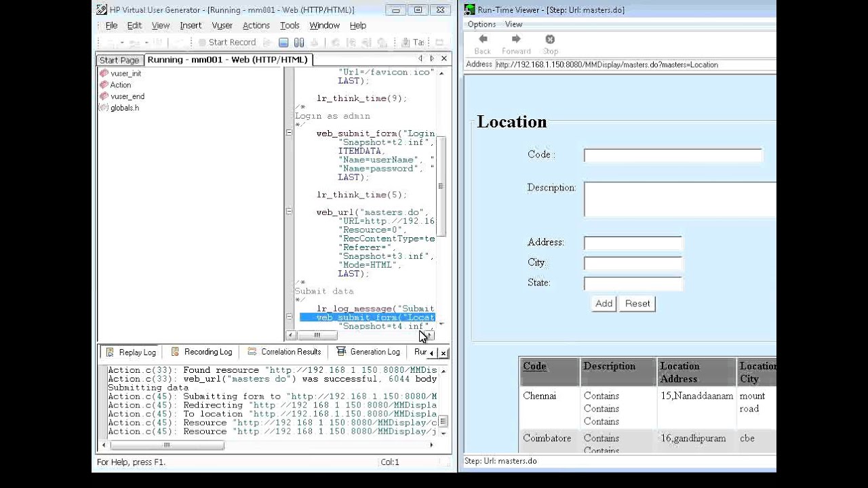Image resolution: width=868 pixels, height=488 pixels.
Task: Click the Address input field
Action: coord(633,243)
